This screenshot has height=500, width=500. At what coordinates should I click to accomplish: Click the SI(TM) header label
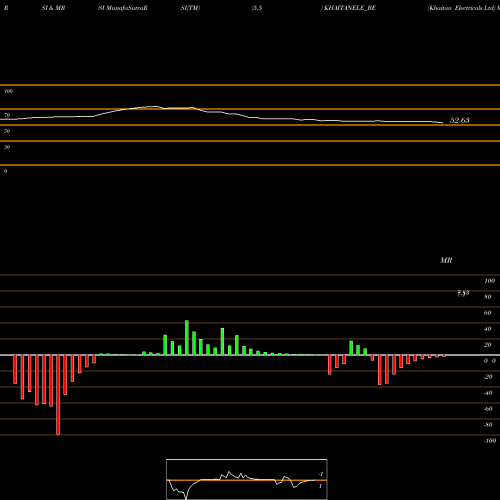click(190, 8)
